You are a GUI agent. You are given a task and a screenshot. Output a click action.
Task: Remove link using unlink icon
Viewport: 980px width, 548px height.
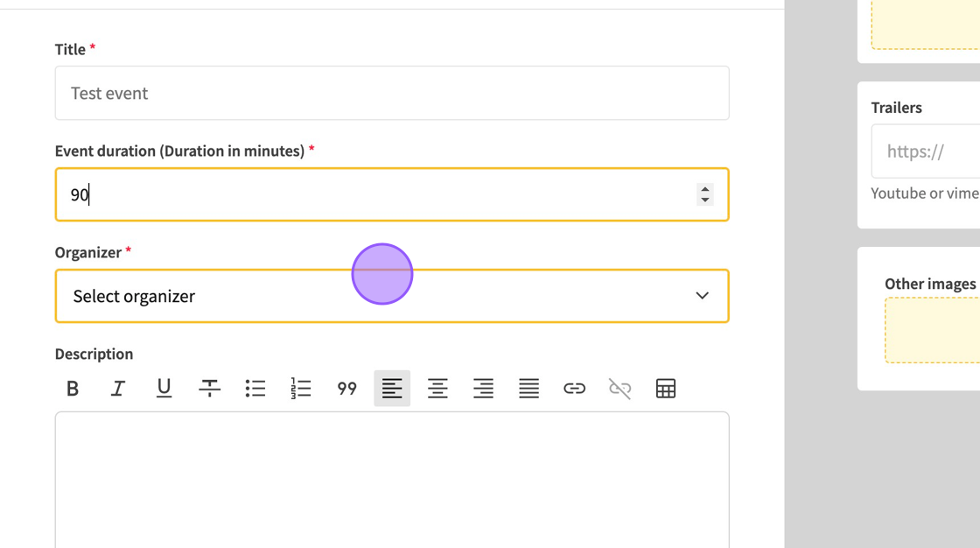(619, 389)
